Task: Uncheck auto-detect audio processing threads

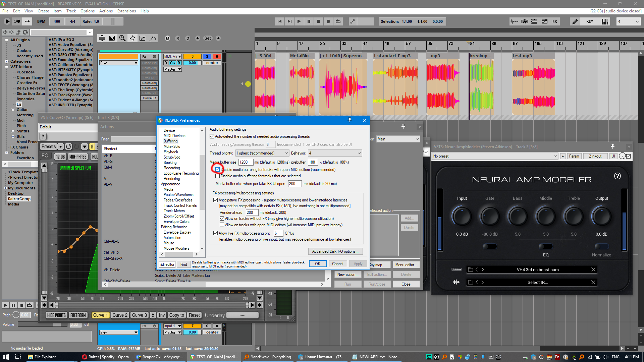Action: (x=212, y=136)
